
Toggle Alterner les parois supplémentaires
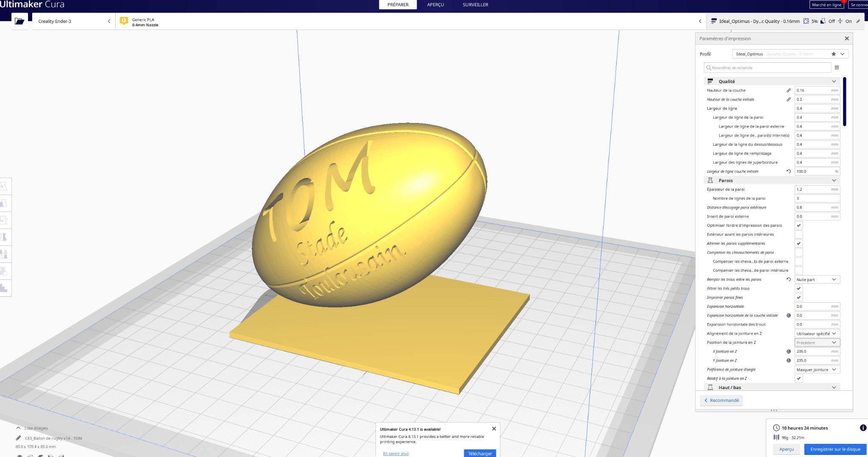(798, 243)
